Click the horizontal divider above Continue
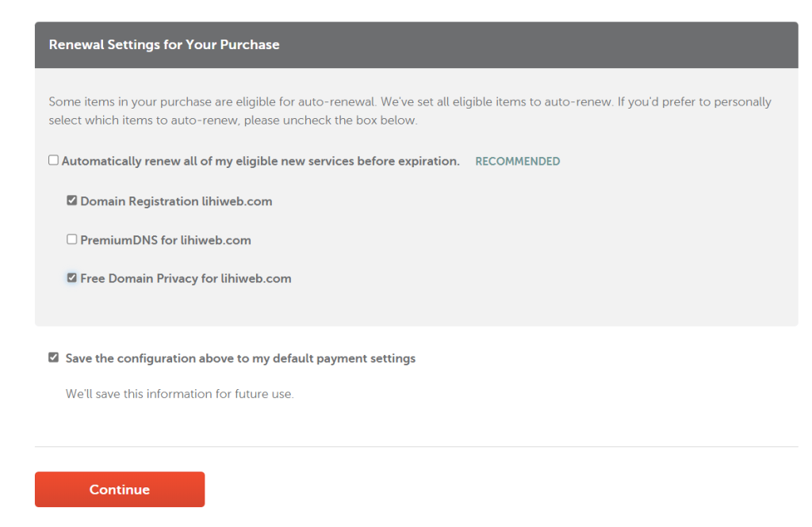The height and width of the screenshot is (527, 812). click(x=416, y=447)
